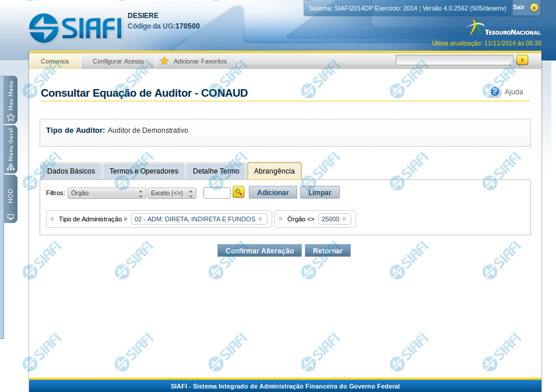Remove the Tipo de Administração filter group
This screenshot has height=392, width=556.
click(52, 219)
